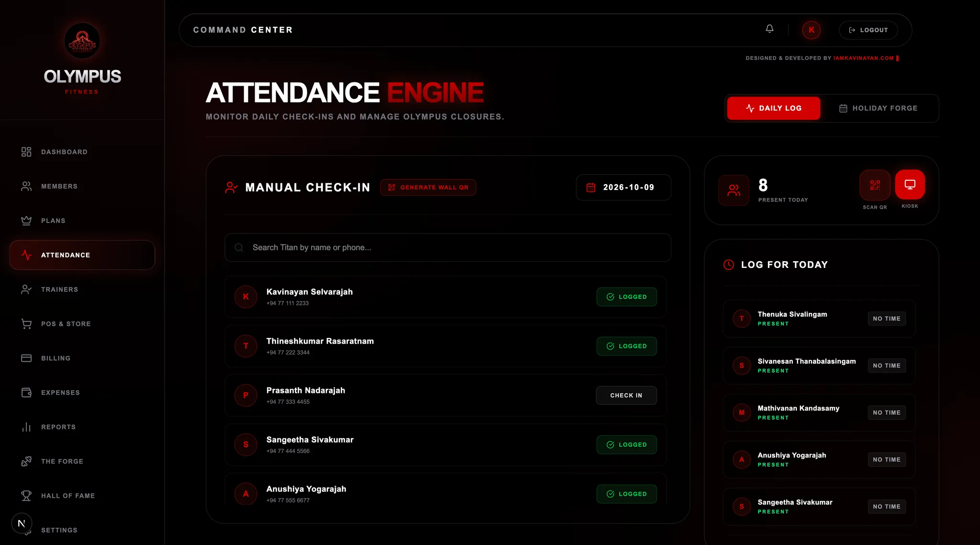Open the K user avatar
This screenshot has width=980, height=545.
pos(811,30)
